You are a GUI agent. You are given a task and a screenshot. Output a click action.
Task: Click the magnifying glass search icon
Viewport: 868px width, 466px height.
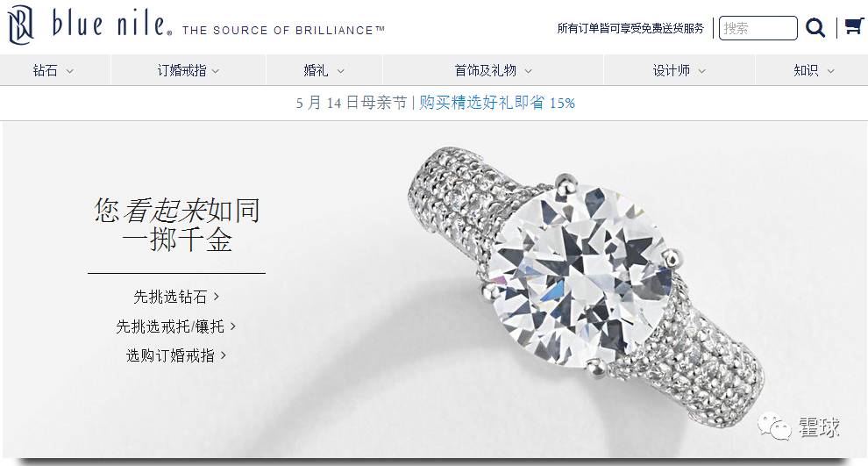[x=815, y=28]
